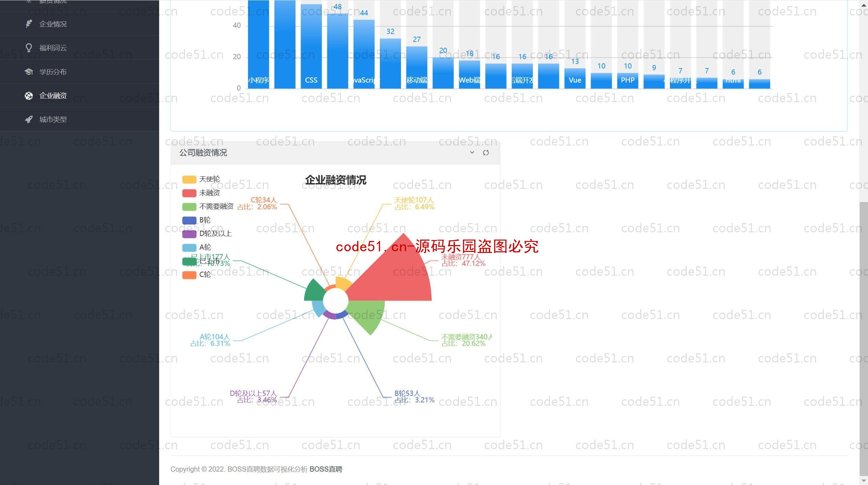868x485 pixels.
Task: Click the 福利问云 sidebar icon
Action: (x=31, y=48)
